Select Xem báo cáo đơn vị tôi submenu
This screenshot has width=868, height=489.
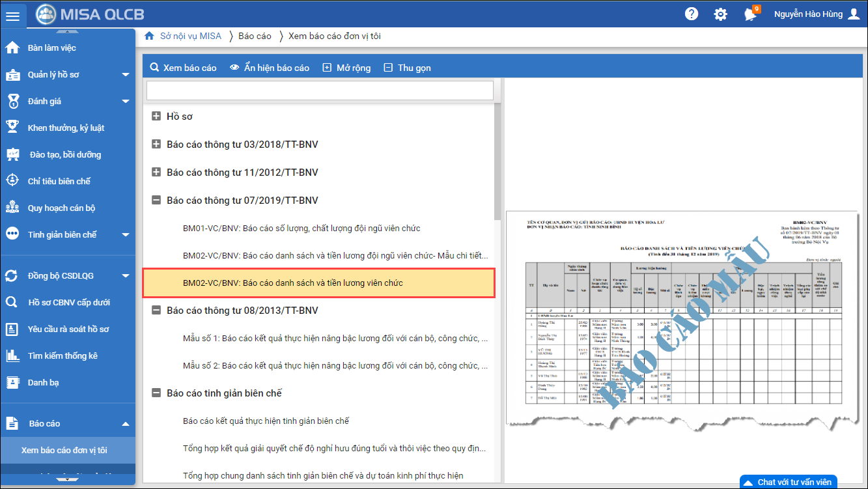pos(64,450)
